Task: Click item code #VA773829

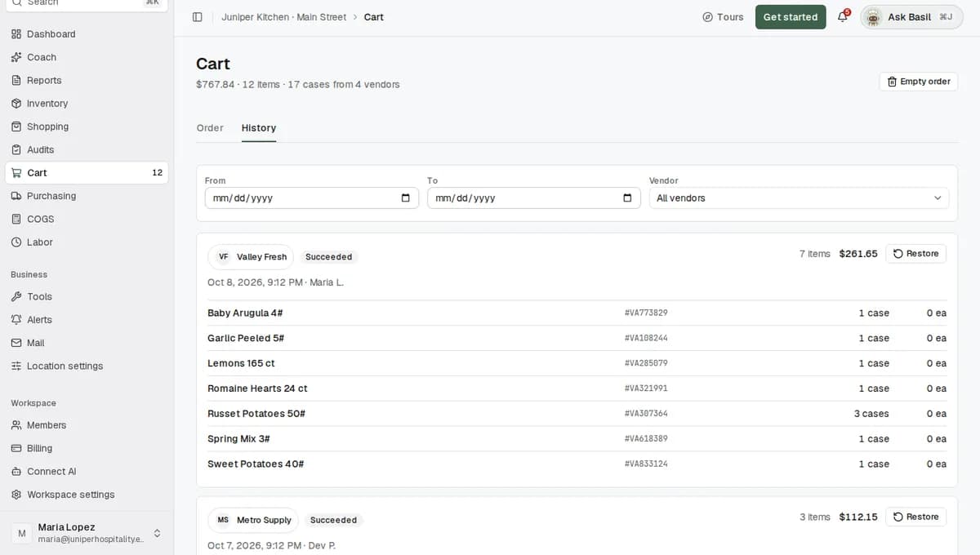Action: [x=646, y=313]
